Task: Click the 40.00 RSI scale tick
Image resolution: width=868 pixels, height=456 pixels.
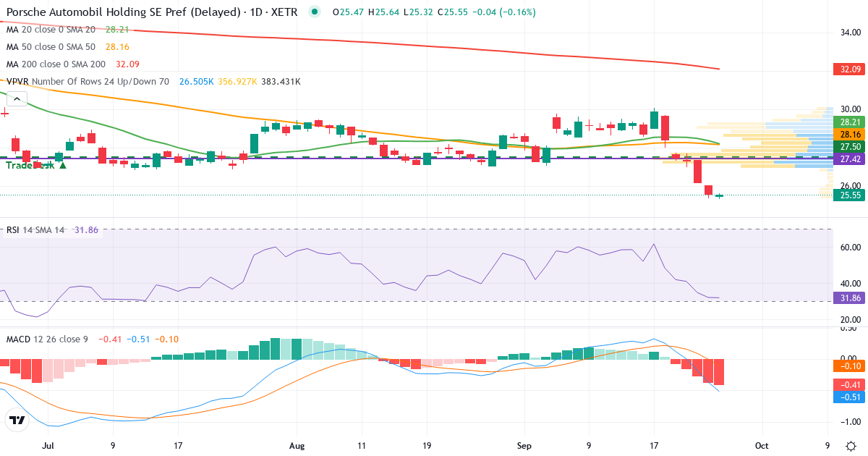Action: [851, 283]
